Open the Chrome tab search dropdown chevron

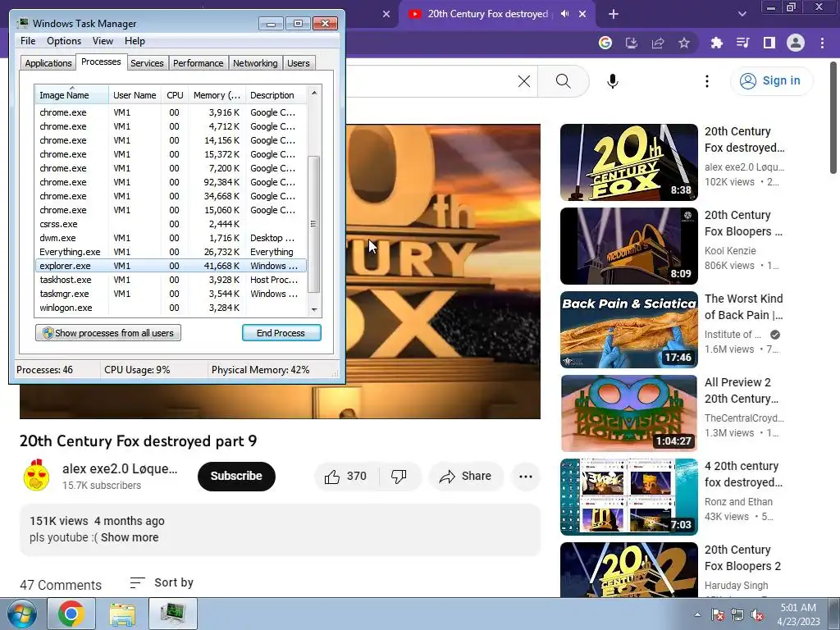(742, 15)
